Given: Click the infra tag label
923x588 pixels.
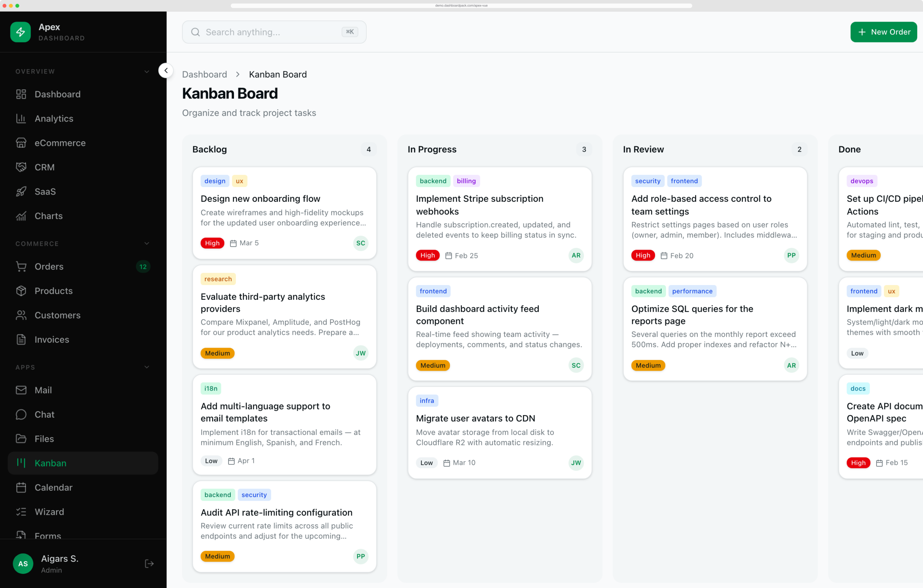Looking at the screenshot, I should (x=427, y=401).
